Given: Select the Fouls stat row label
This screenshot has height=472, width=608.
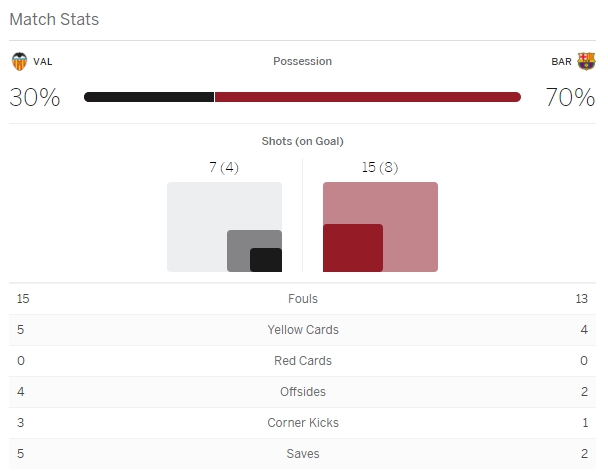Looking at the screenshot, I should pyautogui.click(x=302, y=298).
